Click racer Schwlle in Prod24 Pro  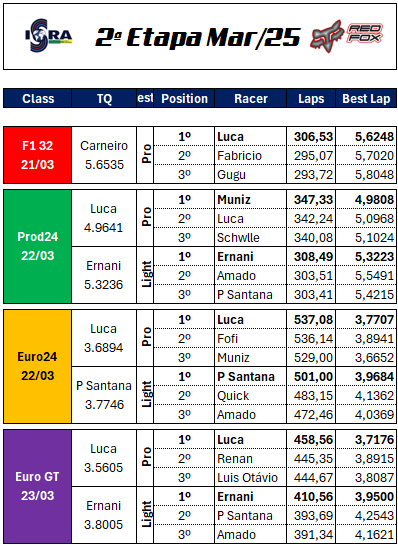[238, 237]
